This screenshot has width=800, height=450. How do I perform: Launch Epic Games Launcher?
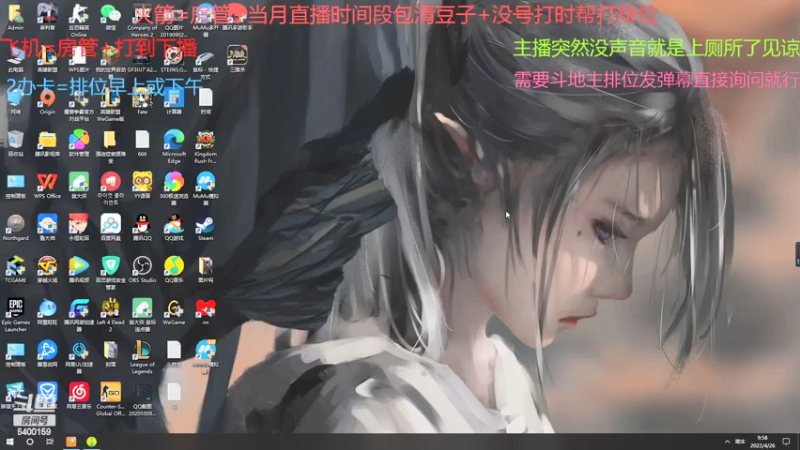[15, 314]
